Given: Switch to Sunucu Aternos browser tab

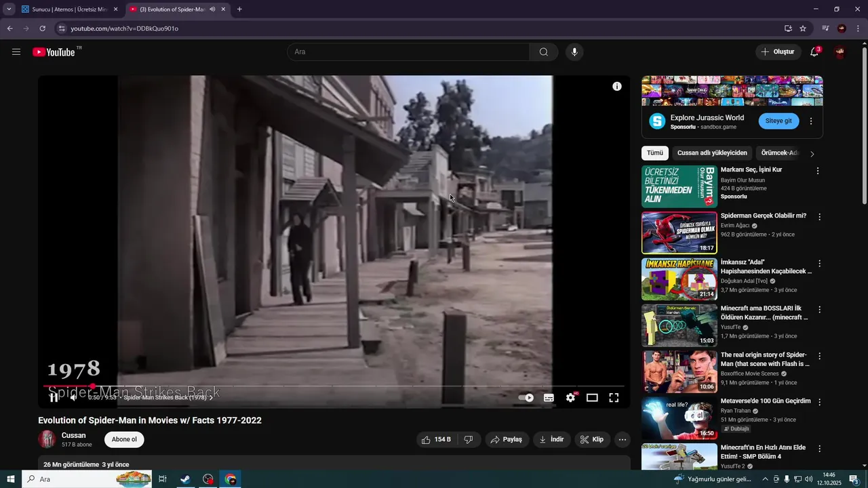Looking at the screenshot, I should coord(71,9).
